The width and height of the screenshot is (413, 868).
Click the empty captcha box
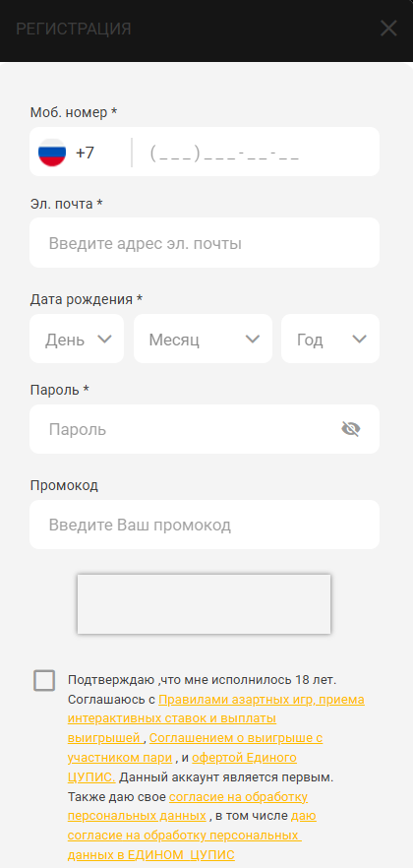204,604
